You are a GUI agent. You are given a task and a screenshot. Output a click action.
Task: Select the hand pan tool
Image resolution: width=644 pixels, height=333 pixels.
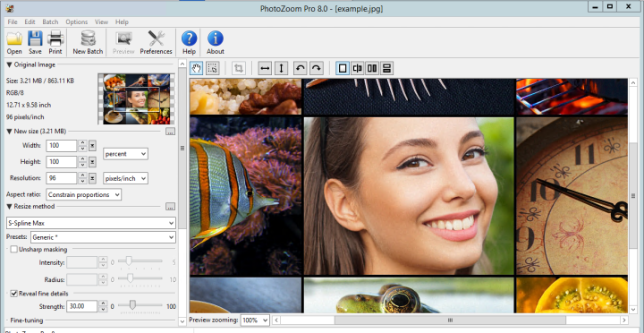196,68
